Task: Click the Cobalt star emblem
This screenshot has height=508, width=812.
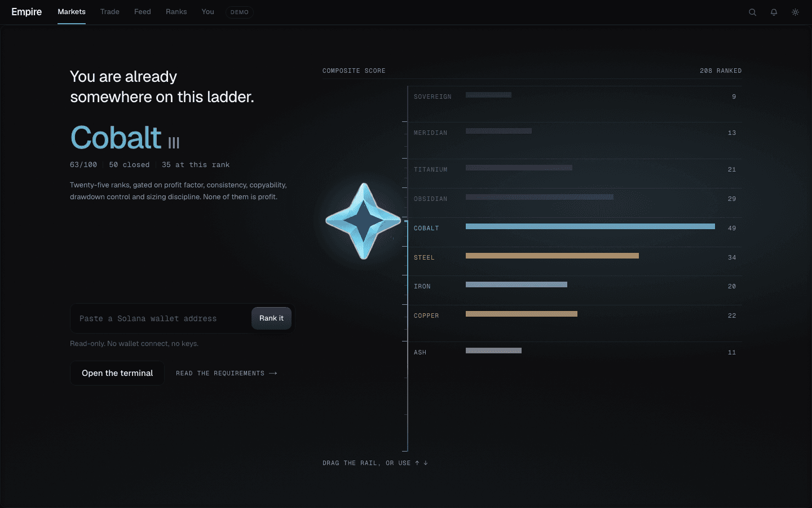Action: coord(364,221)
